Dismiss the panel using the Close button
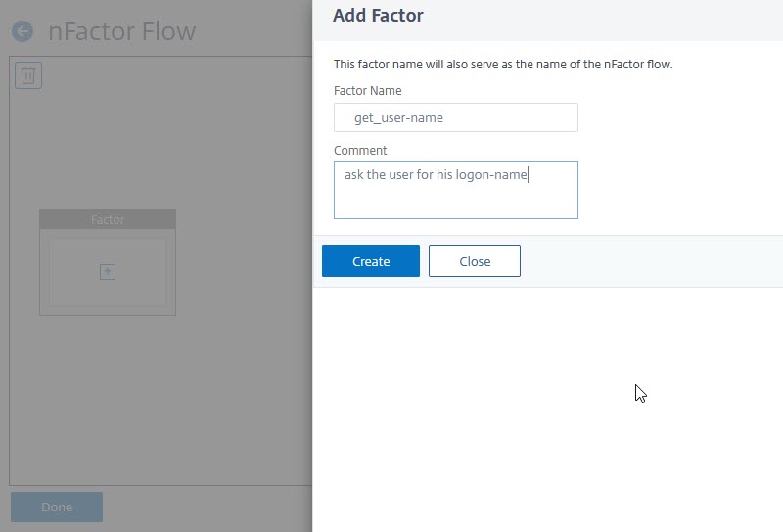 point(475,261)
